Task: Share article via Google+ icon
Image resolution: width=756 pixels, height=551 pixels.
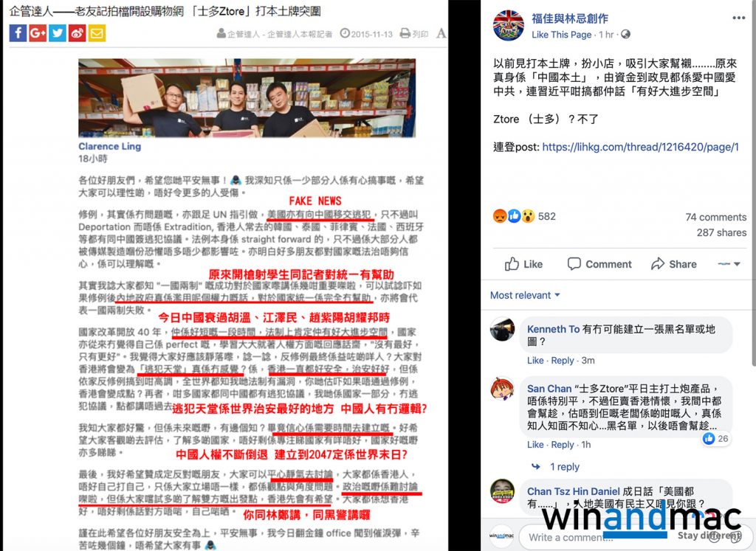Action: (38, 33)
